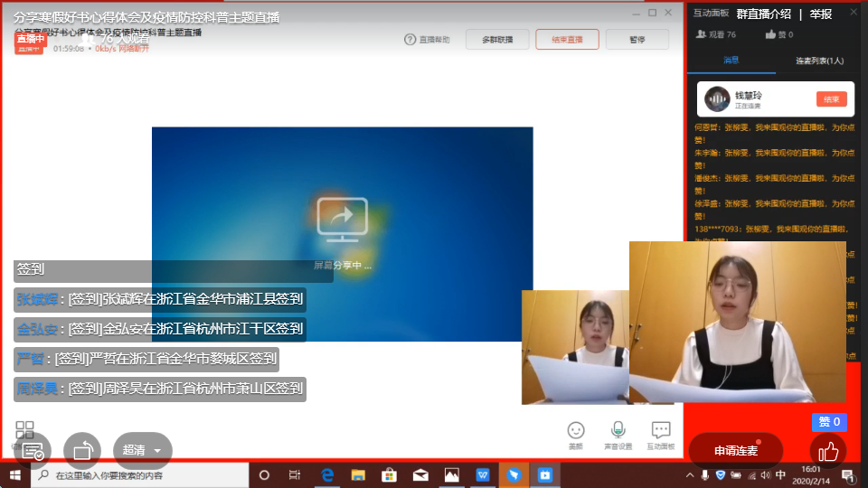
Task: Open WPS Office from taskbar
Action: (x=483, y=475)
